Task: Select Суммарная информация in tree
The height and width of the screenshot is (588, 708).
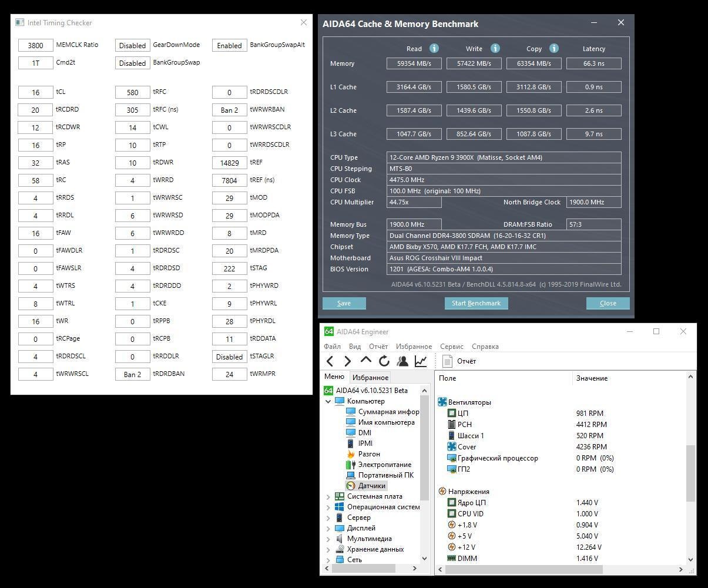Action: (x=388, y=412)
